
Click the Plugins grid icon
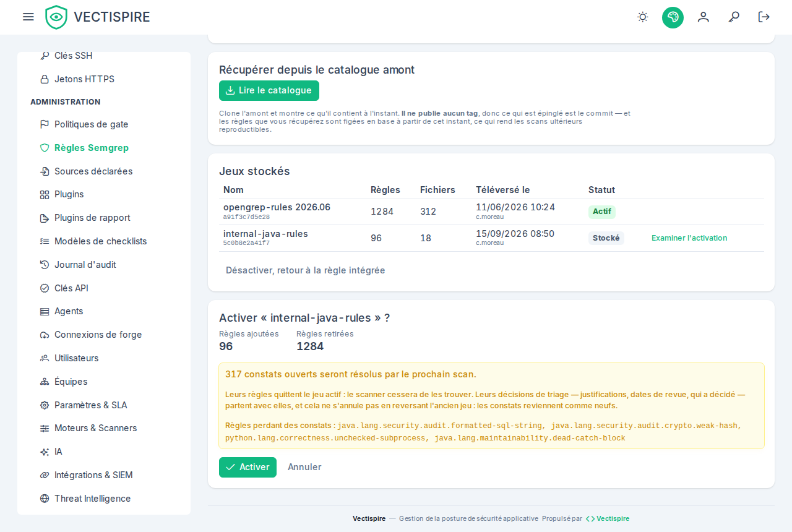click(x=45, y=194)
